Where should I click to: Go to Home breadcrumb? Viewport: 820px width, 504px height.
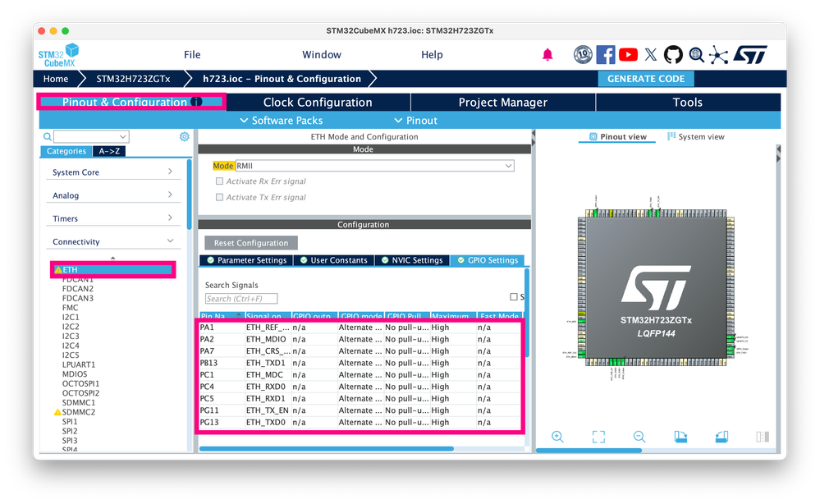(x=56, y=79)
